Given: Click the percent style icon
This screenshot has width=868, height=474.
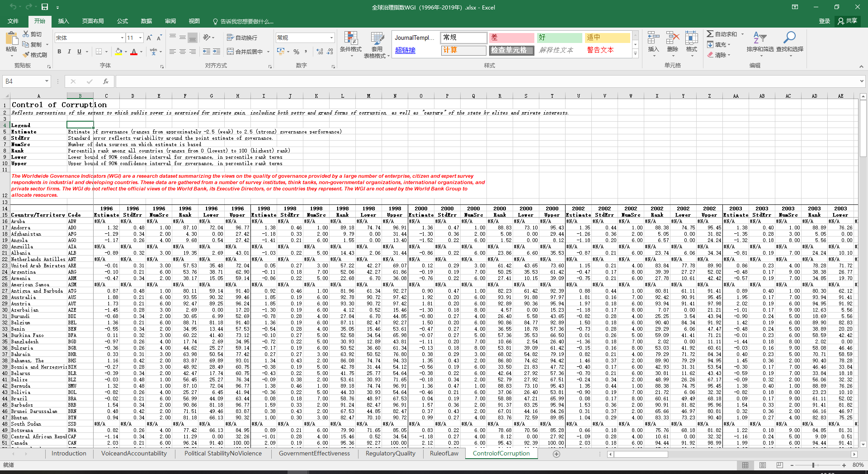Looking at the screenshot, I should (x=297, y=52).
